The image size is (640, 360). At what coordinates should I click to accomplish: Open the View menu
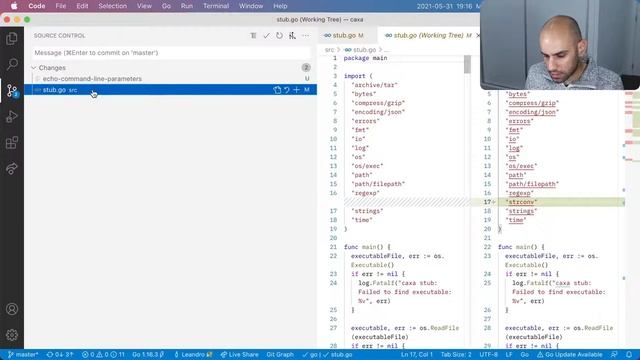point(144,6)
